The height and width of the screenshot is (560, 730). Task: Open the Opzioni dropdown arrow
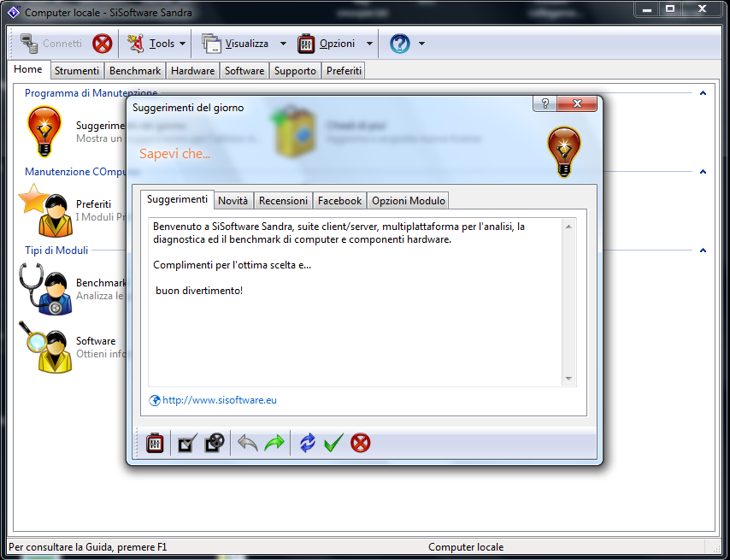(x=369, y=44)
